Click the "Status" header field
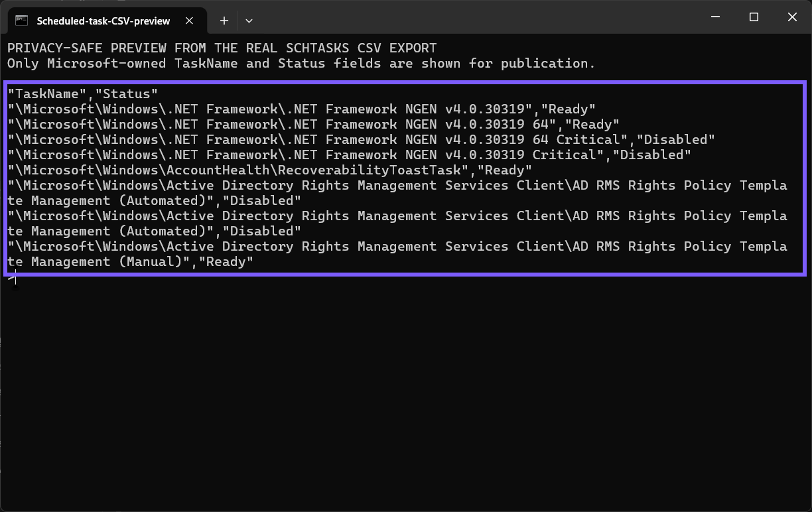This screenshot has height=512, width=812. [127, 94]
